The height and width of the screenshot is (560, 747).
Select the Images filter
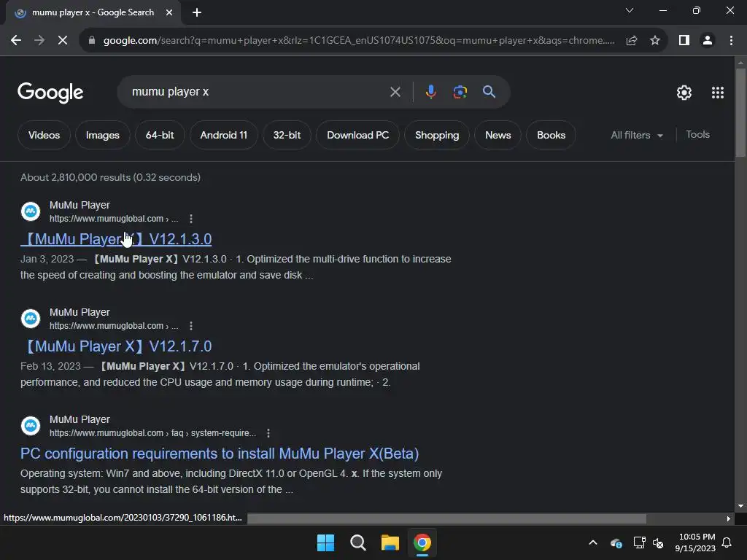coord(102,135)
